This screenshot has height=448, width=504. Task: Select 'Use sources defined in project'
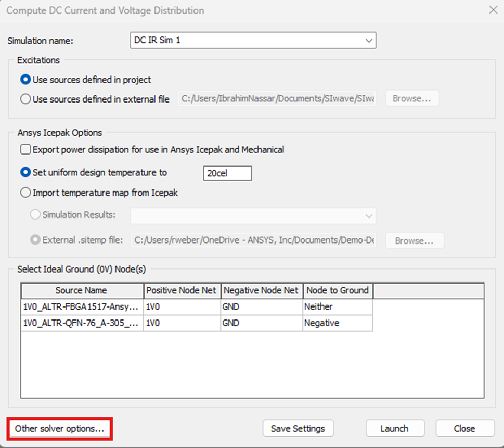tap(25, 80)
